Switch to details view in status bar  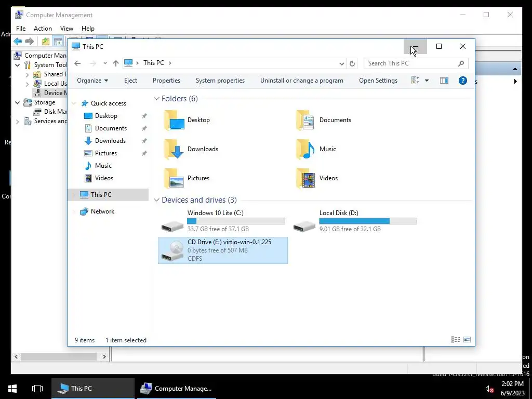tap(456, 340)
